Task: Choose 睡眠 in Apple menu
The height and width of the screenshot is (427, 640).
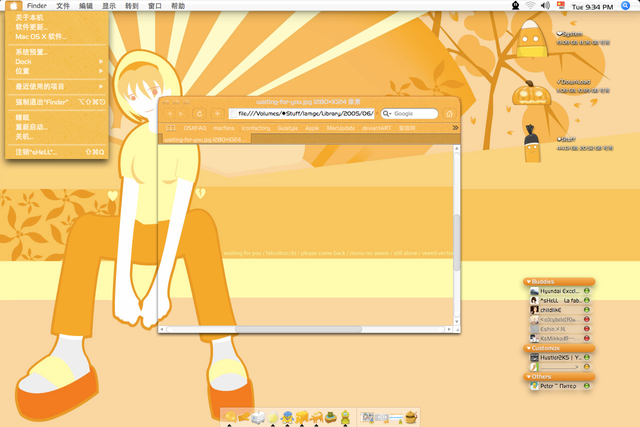Action: 57,118
